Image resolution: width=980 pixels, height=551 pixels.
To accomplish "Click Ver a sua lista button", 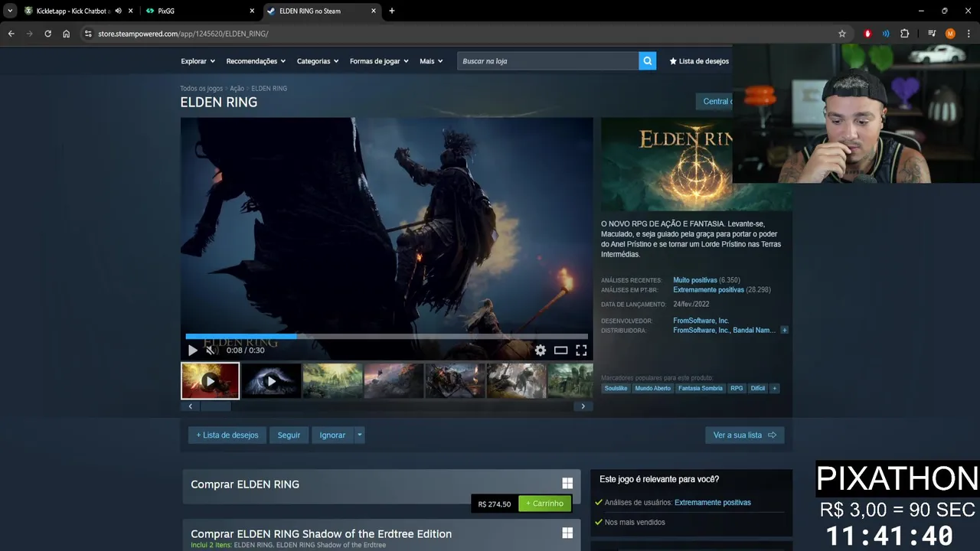I will click(x=744, y=435).
